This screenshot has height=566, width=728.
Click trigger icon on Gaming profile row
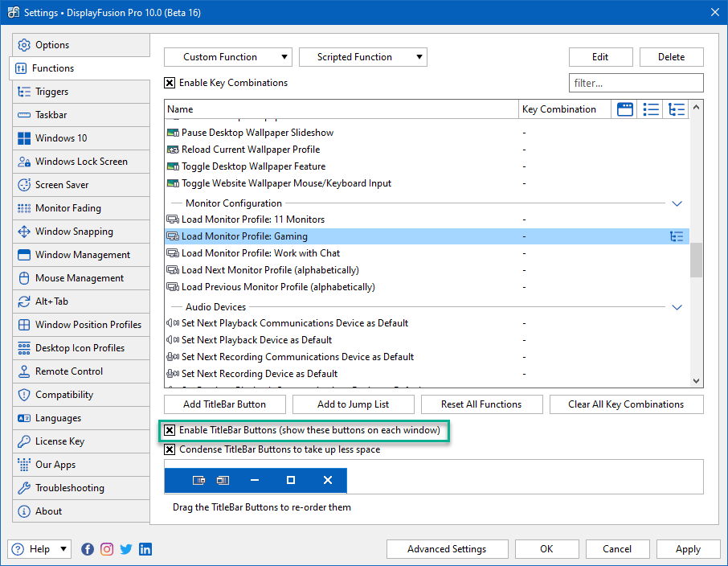point(677,236)
